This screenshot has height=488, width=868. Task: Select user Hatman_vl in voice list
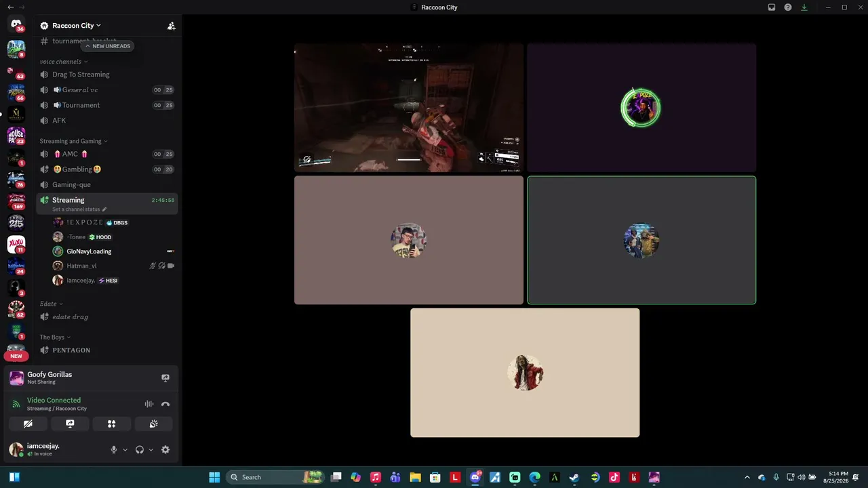pyautogui.click(x=114, y=266)
